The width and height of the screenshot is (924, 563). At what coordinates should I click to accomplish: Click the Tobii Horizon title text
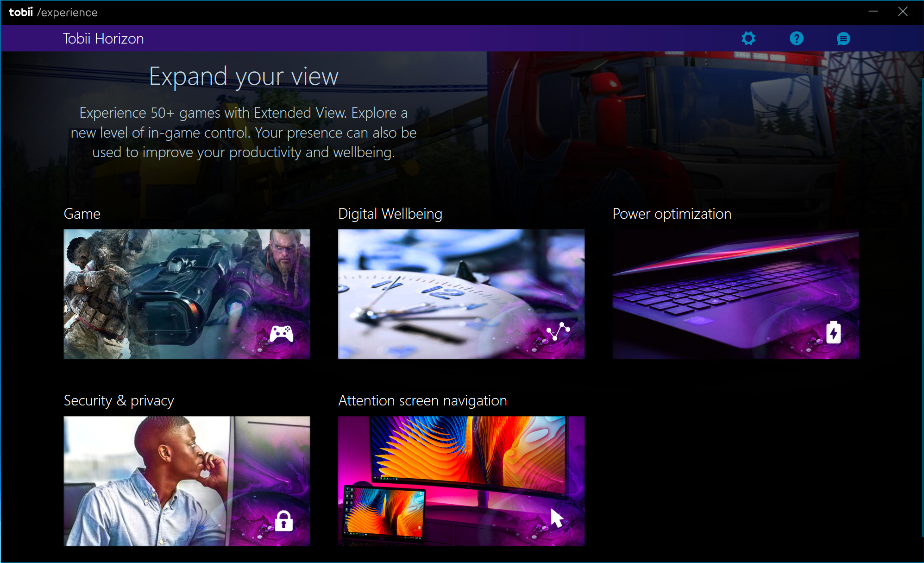pos(103,38)
